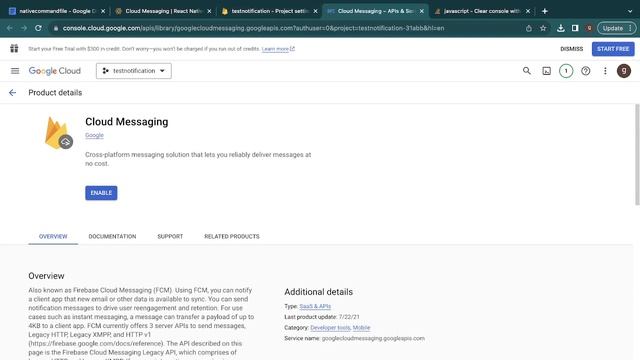Open the navigation hamburger menu
640x360 pixels.
(15, 71)
